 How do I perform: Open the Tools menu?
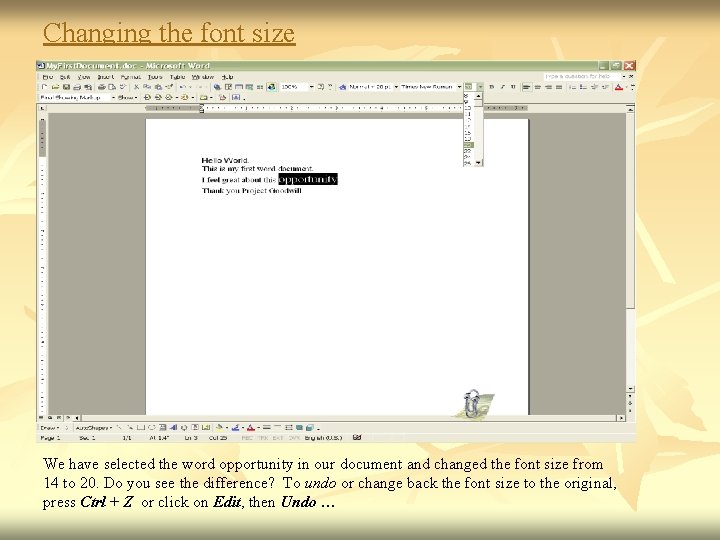click(x=155, y=77)
